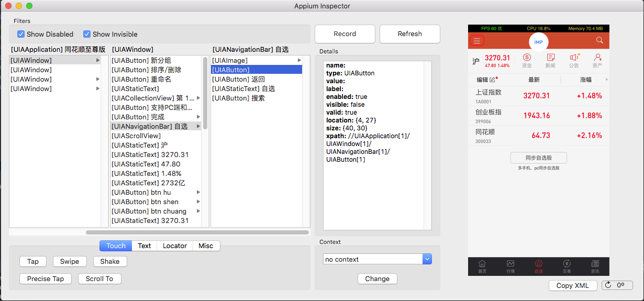Screen dimensions: 644x301
Task: Select the UIAStaticText 47.80 row
Action: click(x=156, y=164)
